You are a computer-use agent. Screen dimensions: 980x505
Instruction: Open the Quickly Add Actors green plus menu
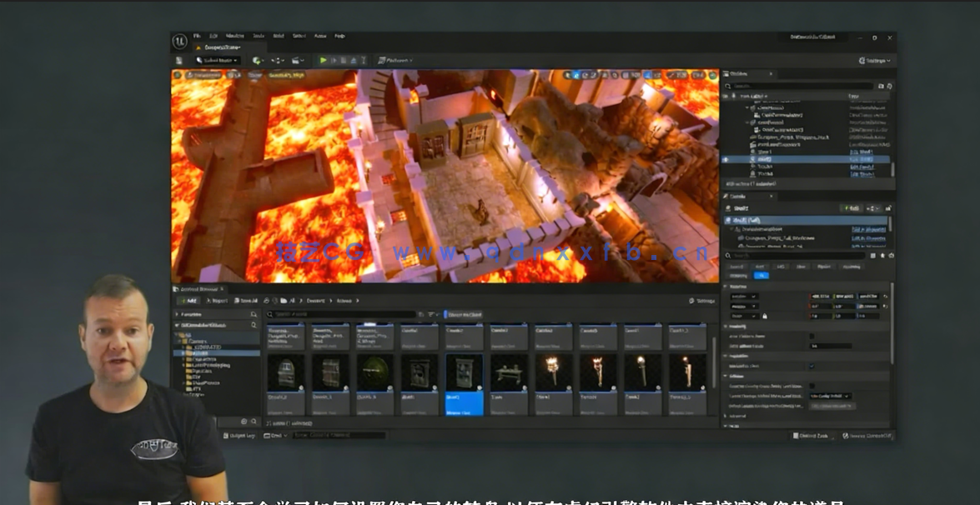coord(256,60)
